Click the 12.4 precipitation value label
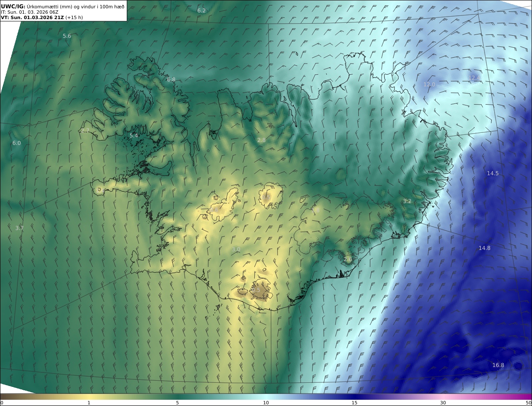Screen dimensions: 532x406 click(474, 78)
